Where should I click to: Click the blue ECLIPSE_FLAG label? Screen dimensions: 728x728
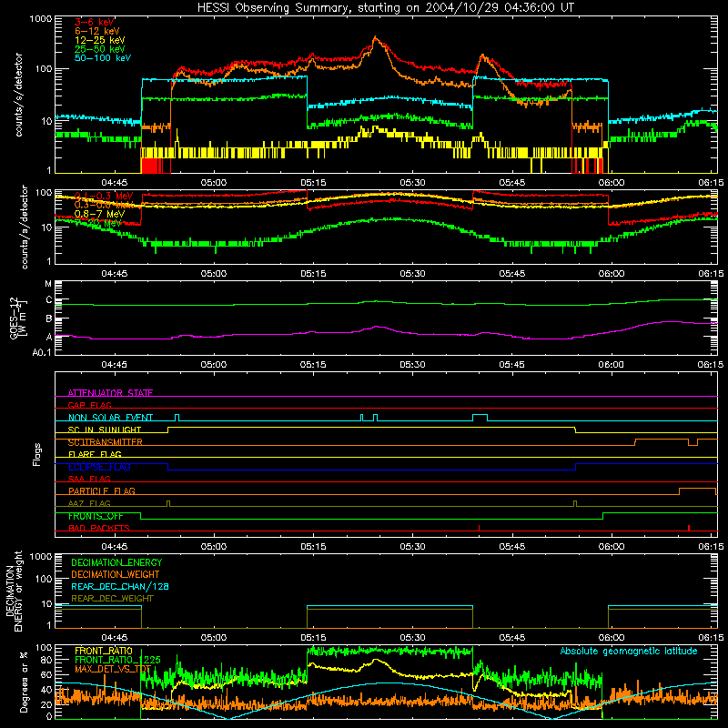tap(99, 467)
